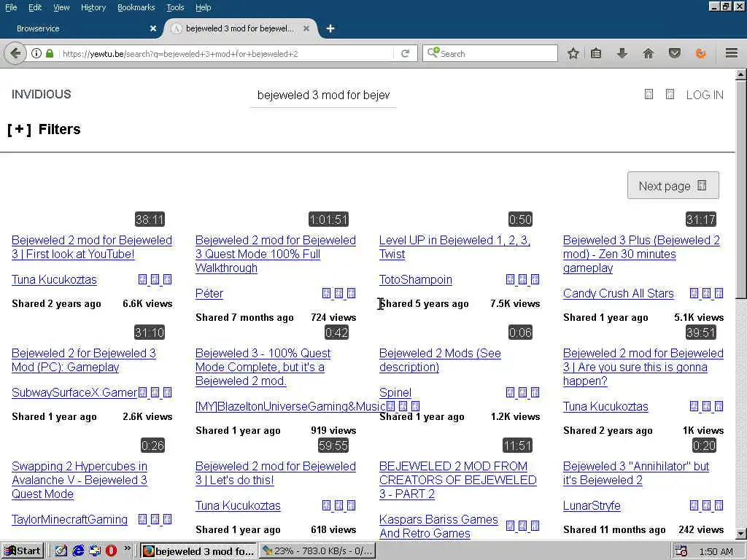Screen dimensions: 747x560
Task: Open 'Quest Mode 100% Full Walkthrough' video
Action: (x=275, y=254)
